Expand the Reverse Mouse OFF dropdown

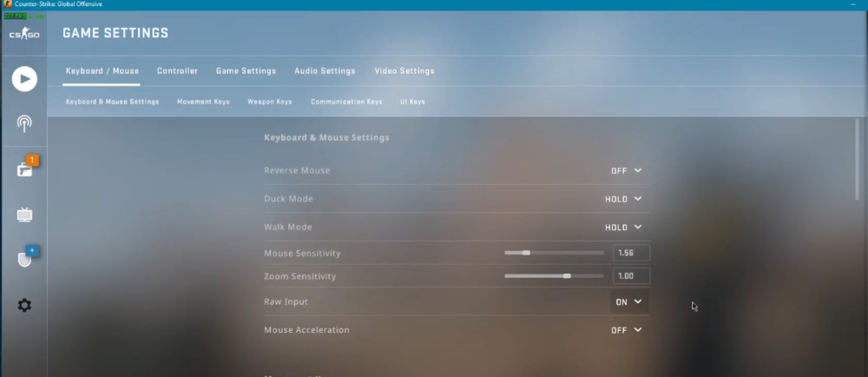click(626, 171)
